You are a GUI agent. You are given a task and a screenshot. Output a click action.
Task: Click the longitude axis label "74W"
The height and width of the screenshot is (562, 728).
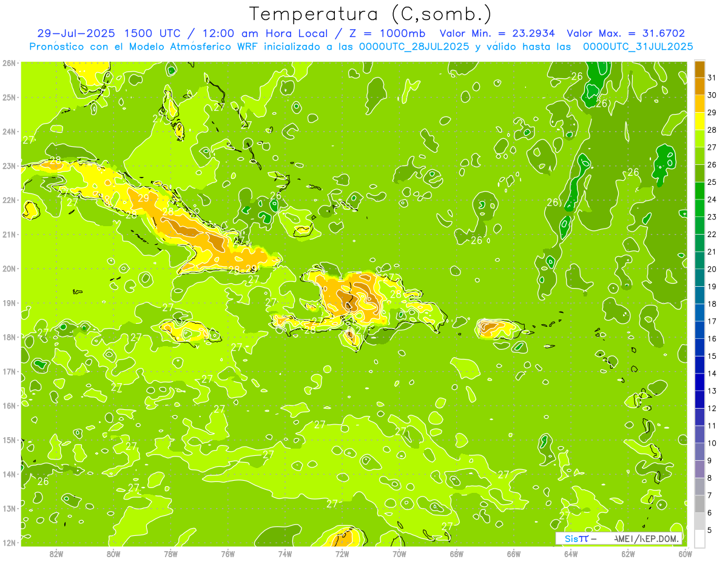285,554
